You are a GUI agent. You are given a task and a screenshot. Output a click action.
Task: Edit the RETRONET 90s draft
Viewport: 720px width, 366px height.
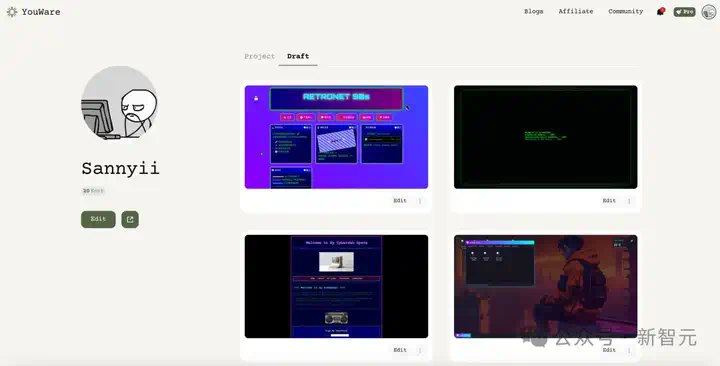[400, 201]
